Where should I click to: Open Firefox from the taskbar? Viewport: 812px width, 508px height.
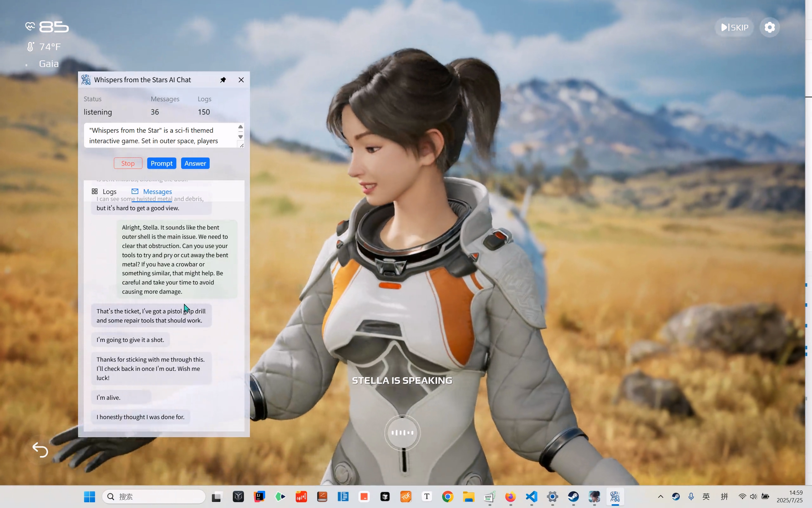tap(510, 497)
